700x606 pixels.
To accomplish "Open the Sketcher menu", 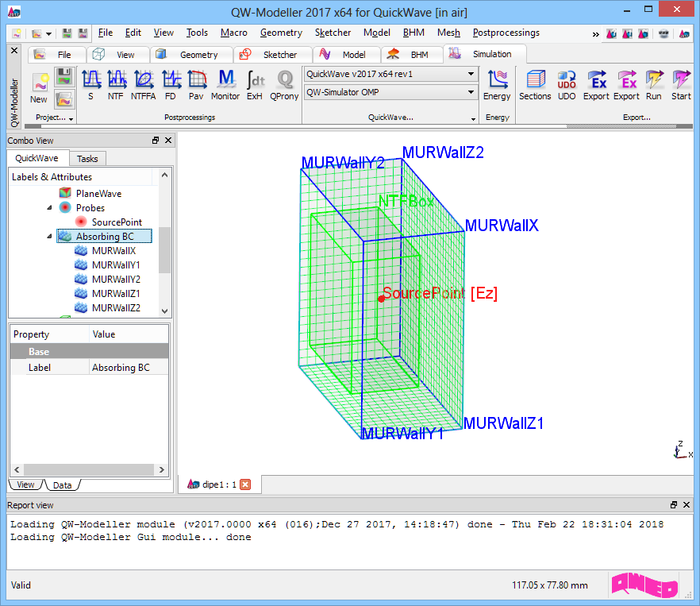I will point(333,33).
